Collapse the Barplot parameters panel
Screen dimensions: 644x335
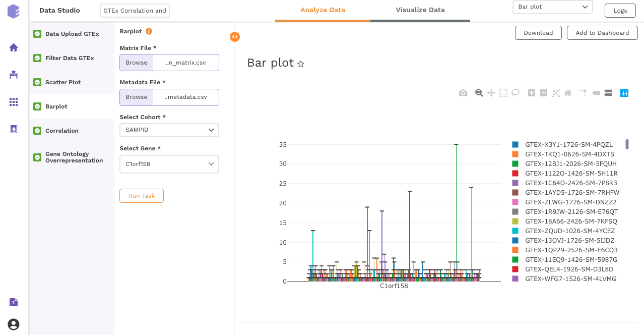234,37
